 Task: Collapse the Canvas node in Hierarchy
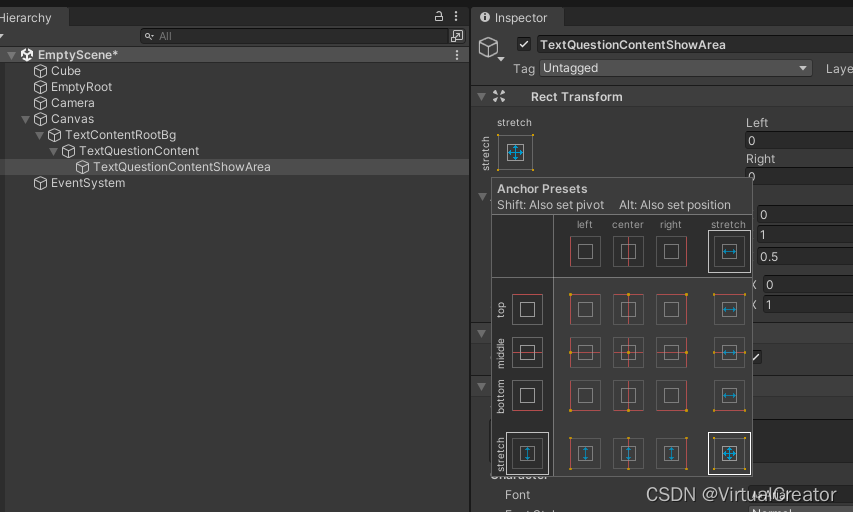tap(27, 119)
